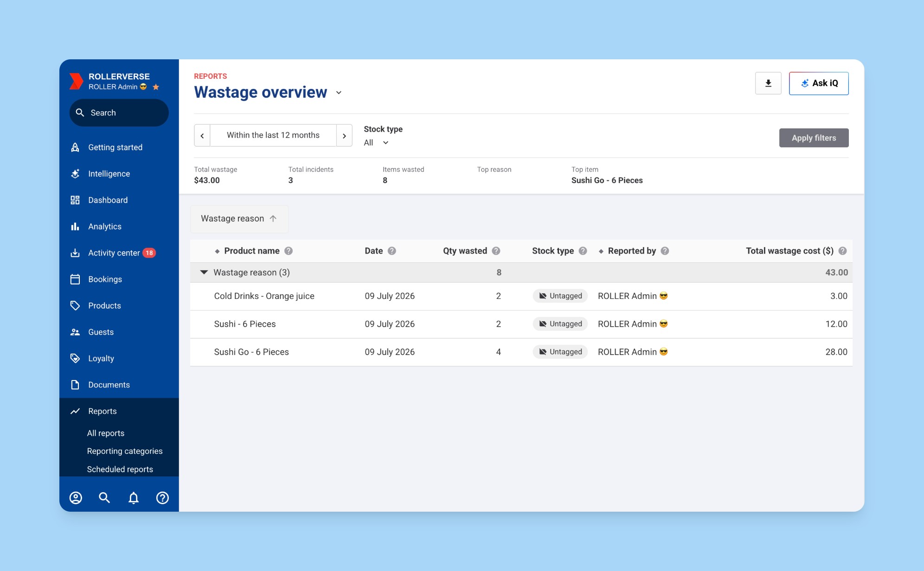Click the 28.00 total cost value
Image resolution: width=924 pixels, height=571 pixels.
[836, 352]
